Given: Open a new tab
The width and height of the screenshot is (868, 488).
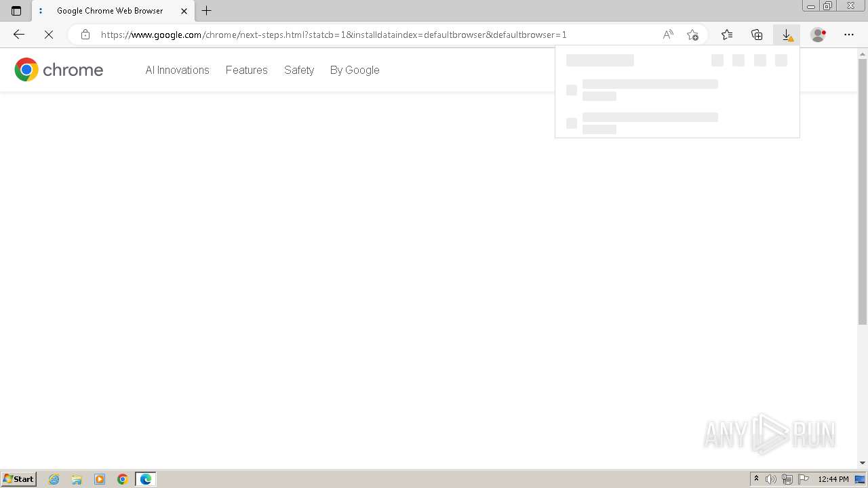Looking at the screenshot, I should pyautogui.click(x=207, y=11).
